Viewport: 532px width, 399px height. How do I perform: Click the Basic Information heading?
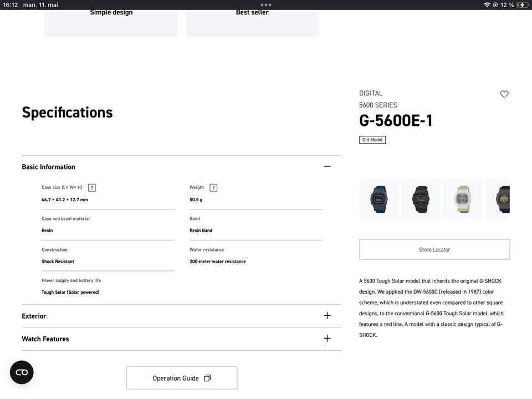tap(49, 167)
